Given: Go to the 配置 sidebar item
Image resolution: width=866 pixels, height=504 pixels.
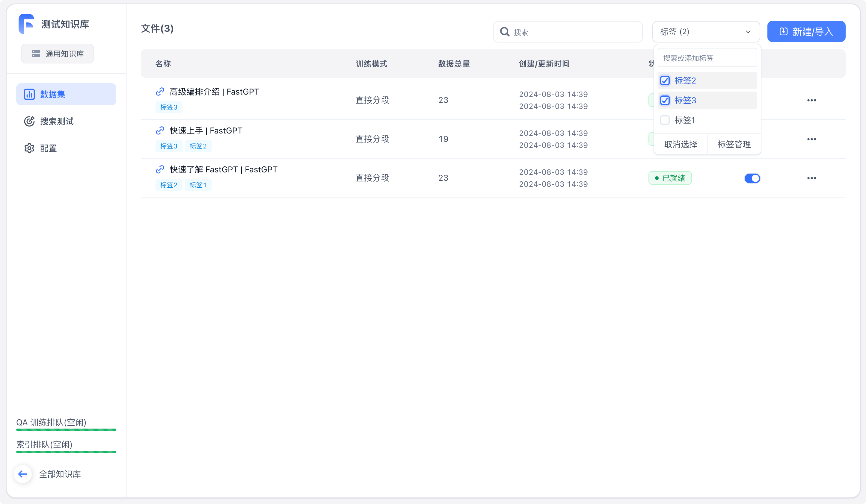Looking at the screenshot, I should coord(48,148).
